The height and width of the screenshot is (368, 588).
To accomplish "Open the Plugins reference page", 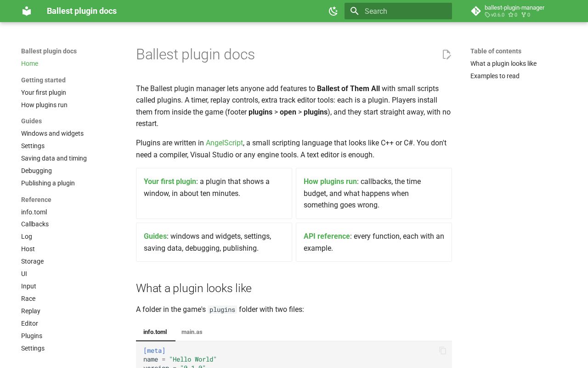I will 32,336.
